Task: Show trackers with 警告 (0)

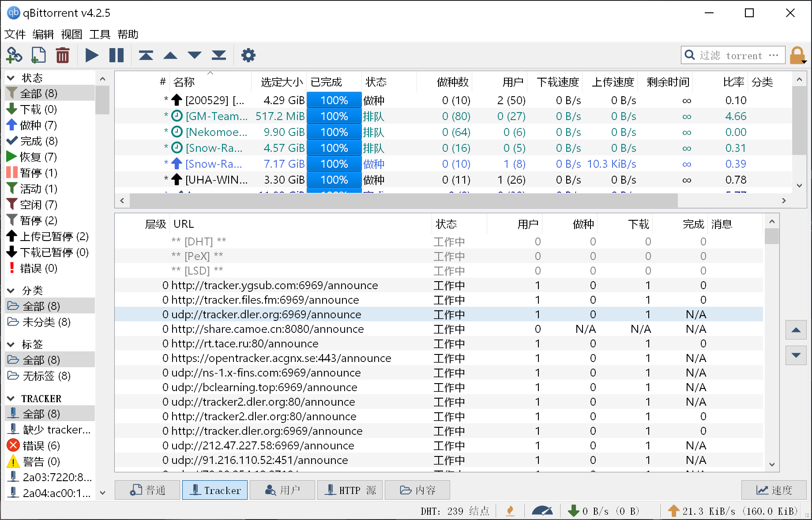Action: (x=50, y=462)
